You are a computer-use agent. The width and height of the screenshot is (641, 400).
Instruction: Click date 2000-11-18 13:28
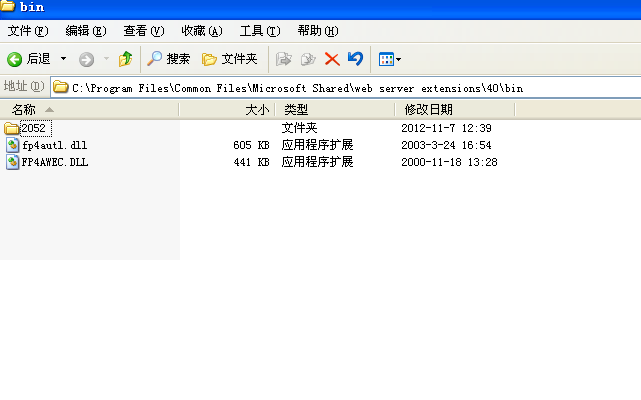pyautogui.click(x=449, y=162)
